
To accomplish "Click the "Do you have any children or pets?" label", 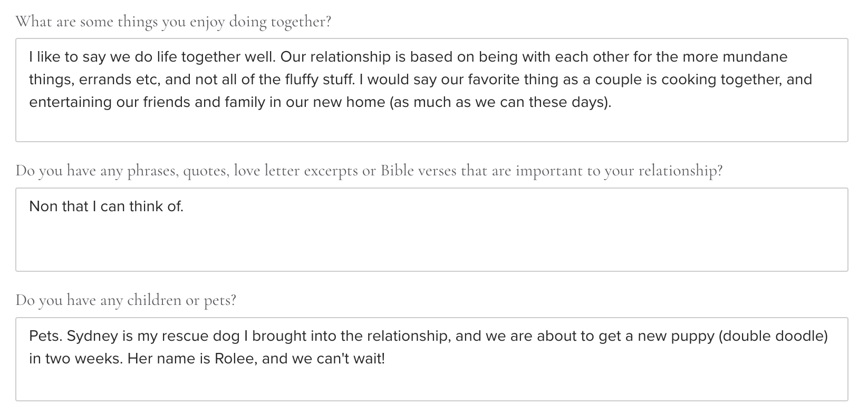I will (x=126, y=300).
